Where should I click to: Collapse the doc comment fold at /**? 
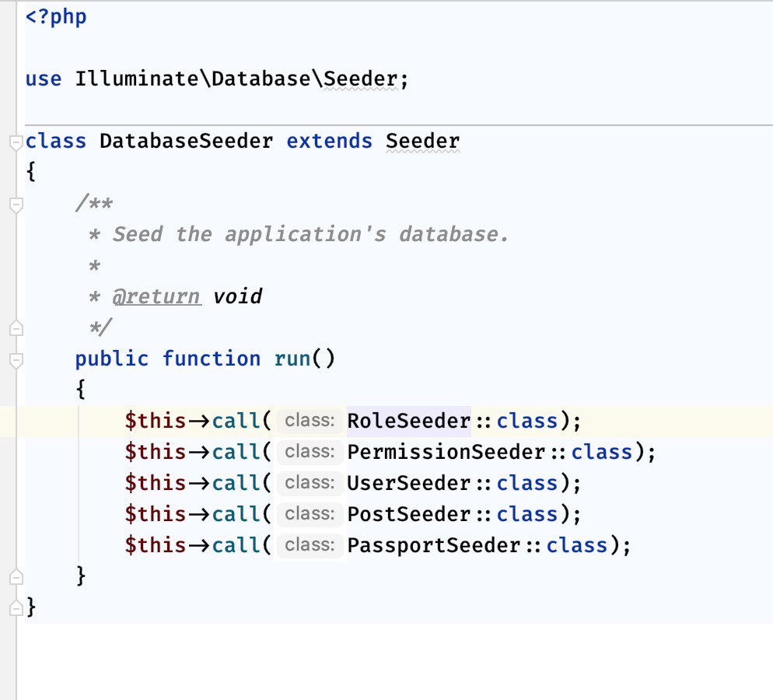click(x=16, y=205)
